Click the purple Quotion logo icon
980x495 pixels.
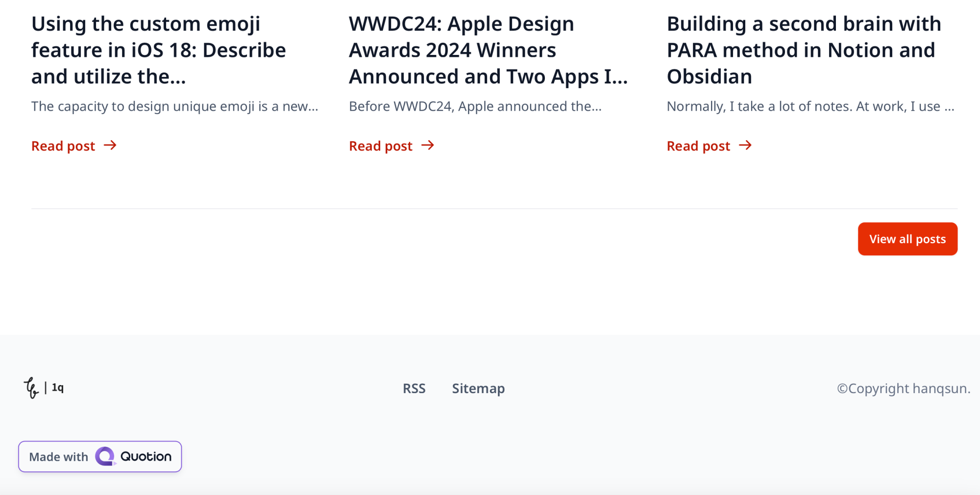(x=105, y=456)
